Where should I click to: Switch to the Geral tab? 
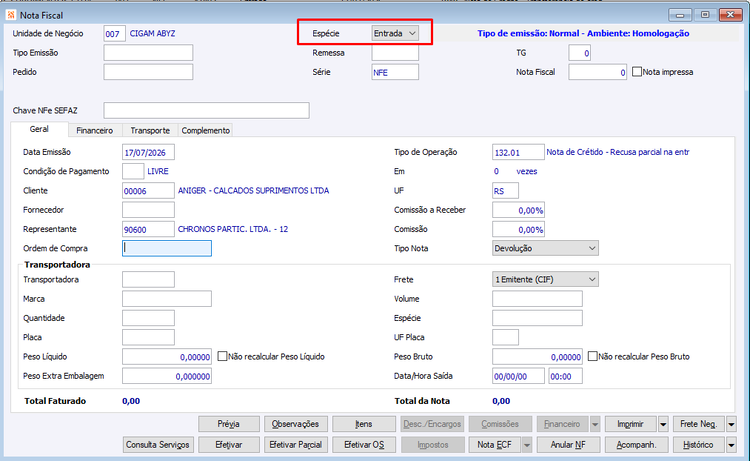pyautogui.click(x=39, y=129)
